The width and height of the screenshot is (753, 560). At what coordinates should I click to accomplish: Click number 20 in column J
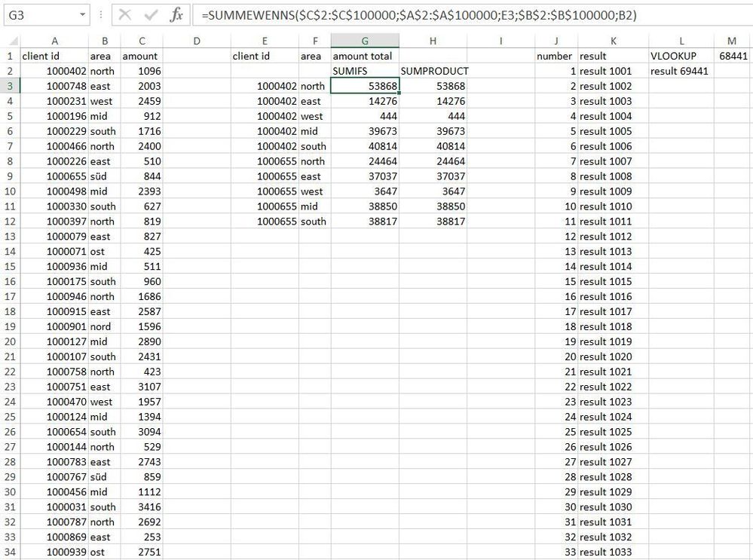pyautogui.click(x=556, y=357)
